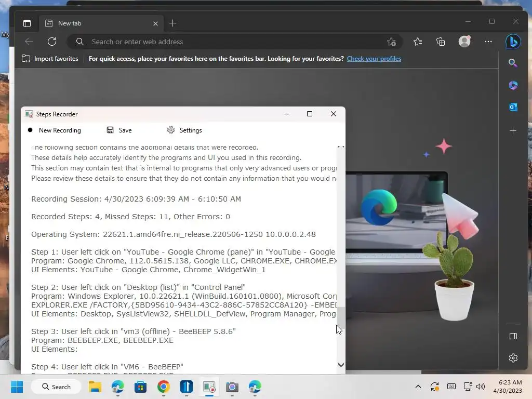The image size is (532, 399).
Task: Add an app to Edge sidebar with plus
Action: pyautogui.click(x=513, y=130)
